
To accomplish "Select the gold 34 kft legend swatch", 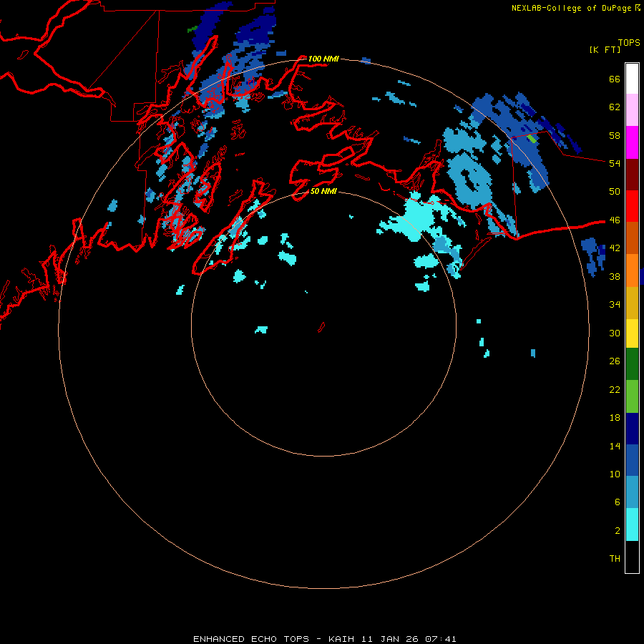I will 632,303.
